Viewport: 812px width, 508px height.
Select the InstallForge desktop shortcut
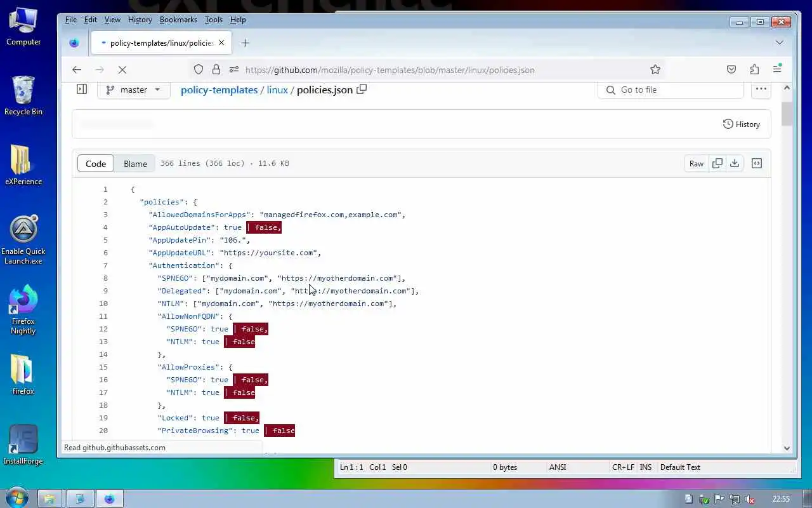[23, 445]
